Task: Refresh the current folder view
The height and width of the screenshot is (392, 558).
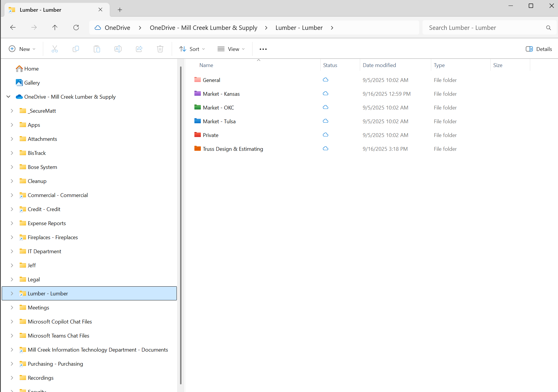Action: coord(76,28)
